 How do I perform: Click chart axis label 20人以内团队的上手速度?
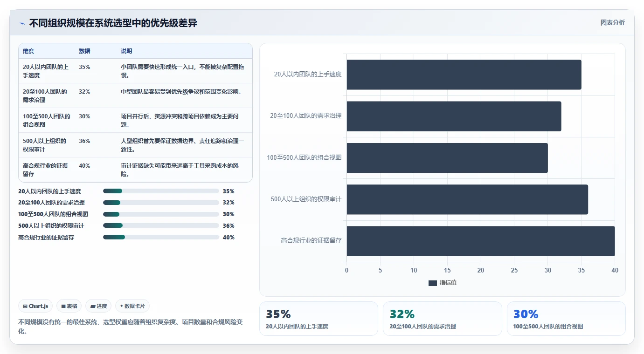308,74
